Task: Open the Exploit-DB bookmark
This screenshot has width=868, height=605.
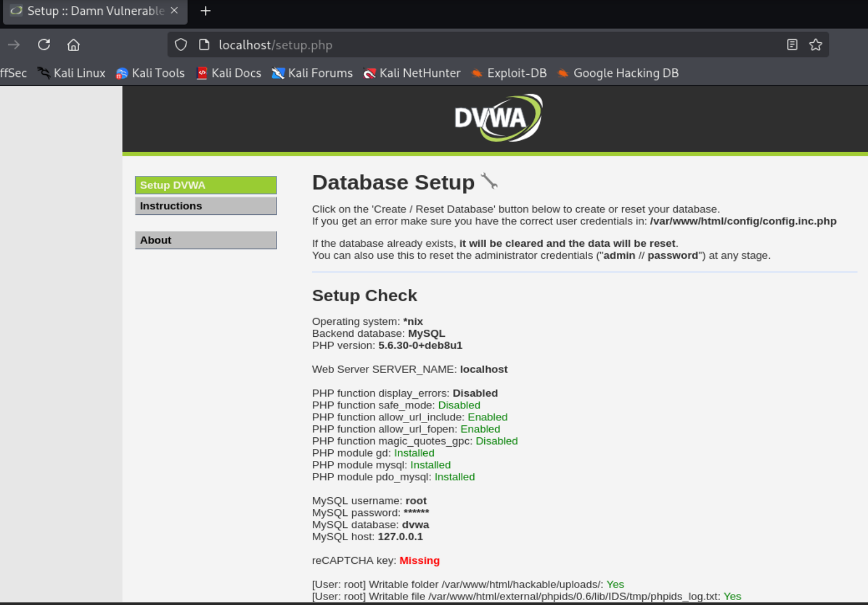Action: tap(509, 73)
